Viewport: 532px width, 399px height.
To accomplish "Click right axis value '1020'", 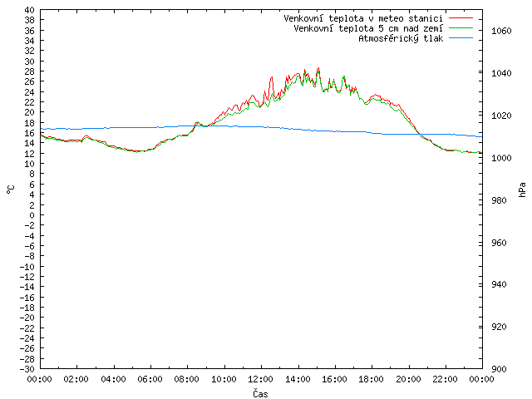I will (501, 116).
